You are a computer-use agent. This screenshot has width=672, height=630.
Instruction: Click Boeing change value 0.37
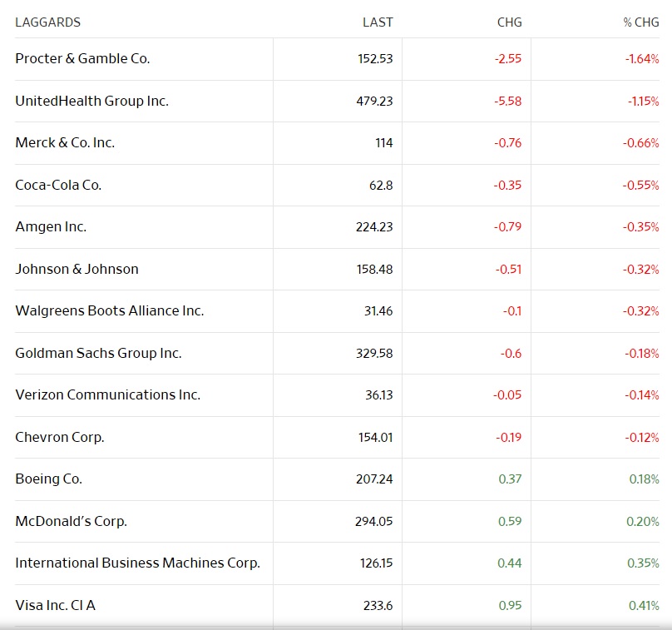click(x=510, y=479)
